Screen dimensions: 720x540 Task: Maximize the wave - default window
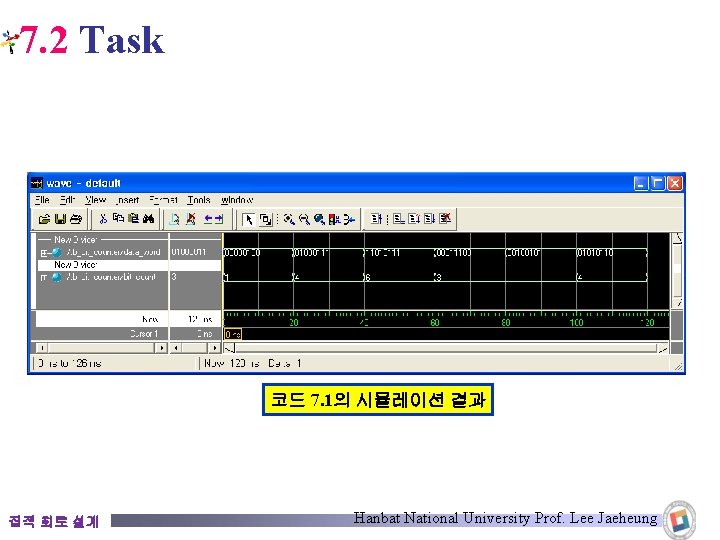pyautogui.click(x=658, y=183)
